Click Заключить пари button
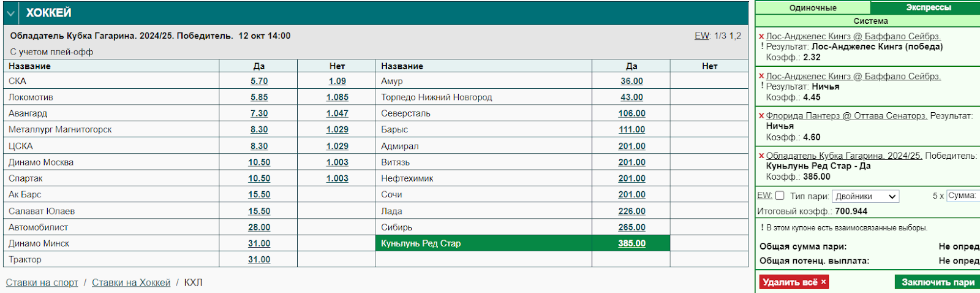 (x=937, y=282)
